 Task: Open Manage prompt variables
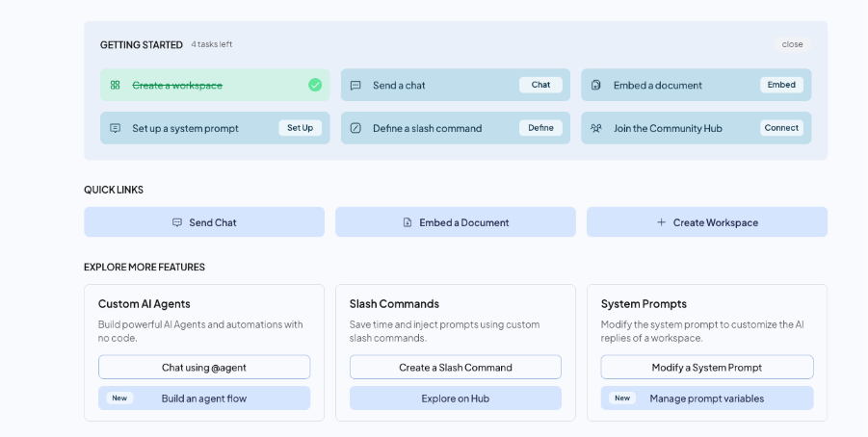(x=707, y=398)
